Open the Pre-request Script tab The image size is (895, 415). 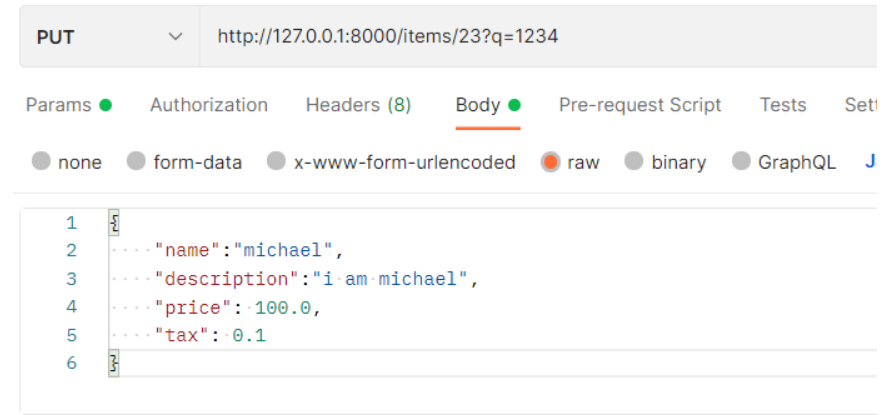point(640,105)
